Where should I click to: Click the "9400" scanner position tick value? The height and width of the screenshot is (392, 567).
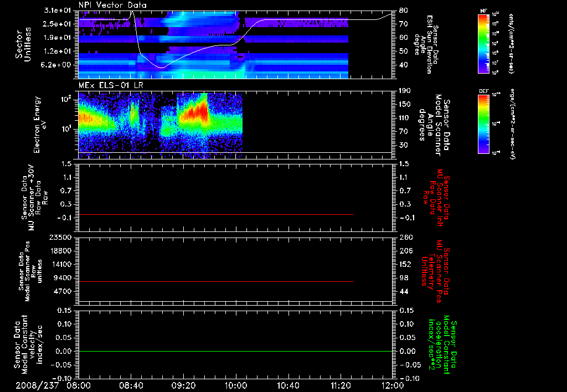pyautogui.click(x=63, y=278)
